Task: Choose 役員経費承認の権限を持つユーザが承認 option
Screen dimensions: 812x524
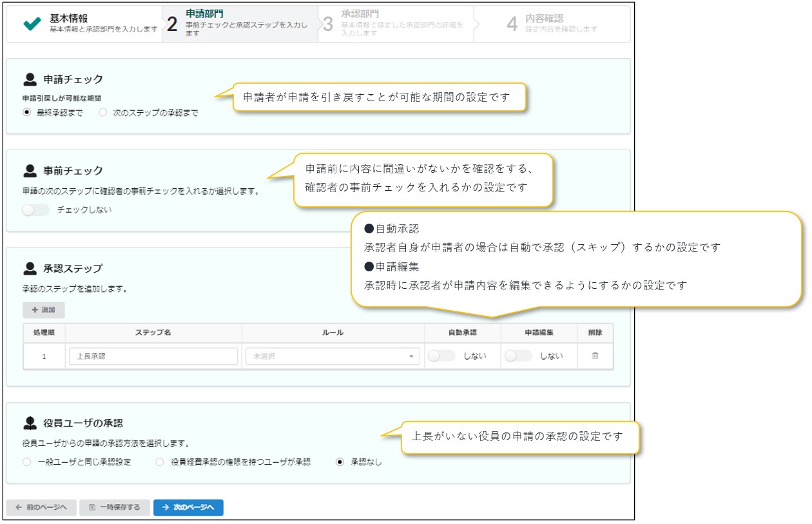Action: pos(160,462)
